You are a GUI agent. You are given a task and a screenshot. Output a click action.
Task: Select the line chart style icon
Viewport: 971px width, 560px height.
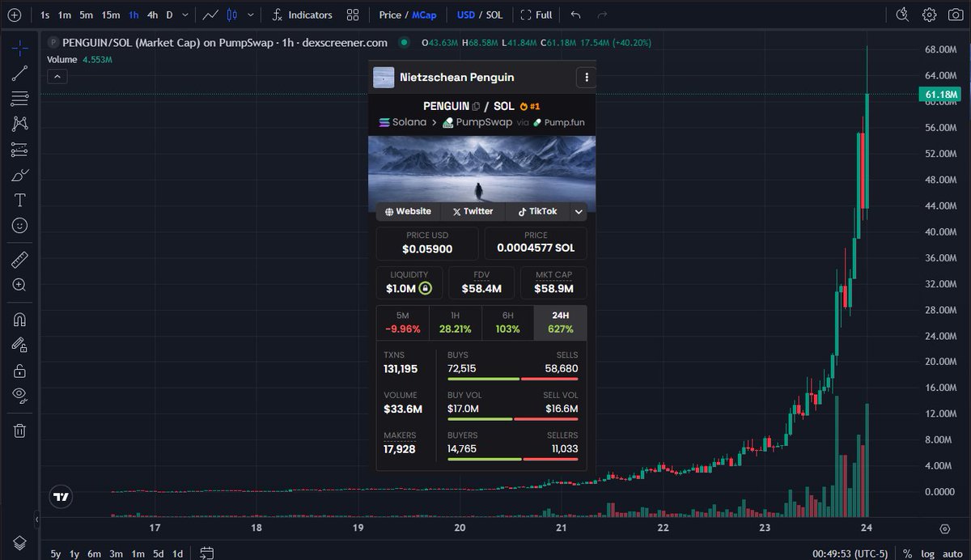pos(210,15)
